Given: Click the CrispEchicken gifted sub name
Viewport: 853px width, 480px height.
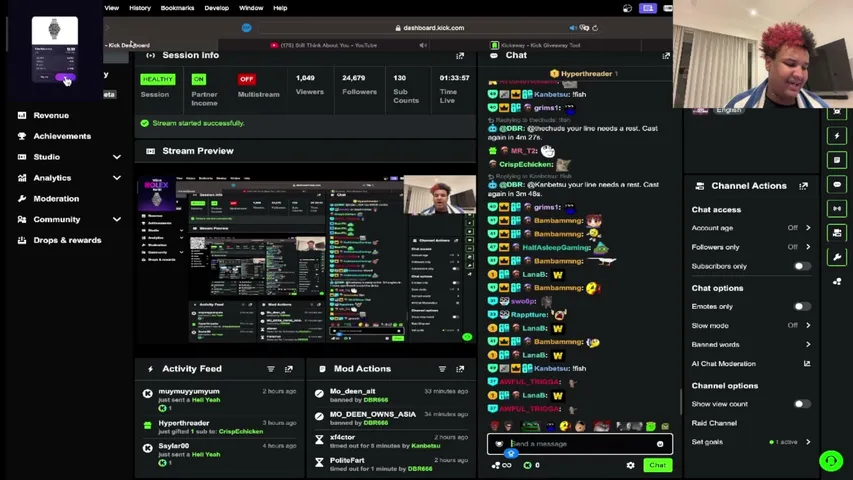Looking at the screenshot, I should [241, 432].
